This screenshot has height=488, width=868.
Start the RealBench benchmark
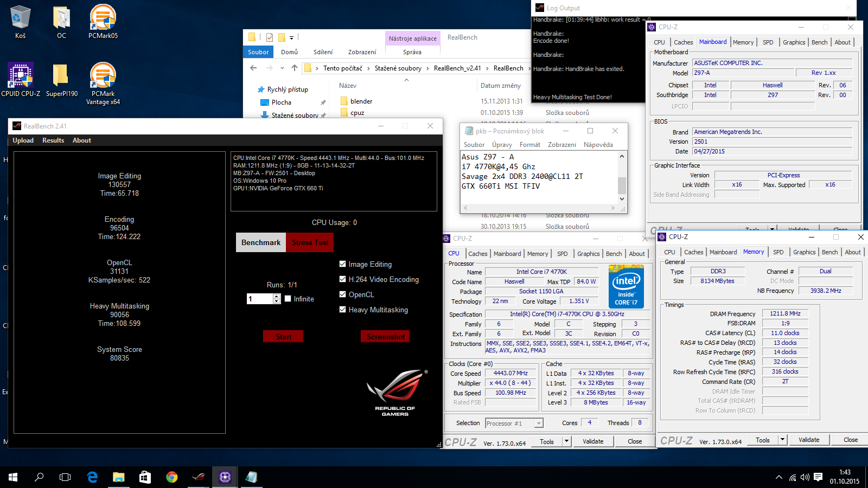pyautogui.click(x=283, y=337)
